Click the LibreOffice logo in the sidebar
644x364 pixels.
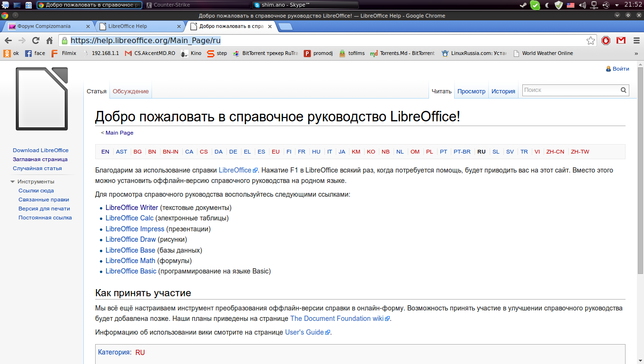click(42, 99)
